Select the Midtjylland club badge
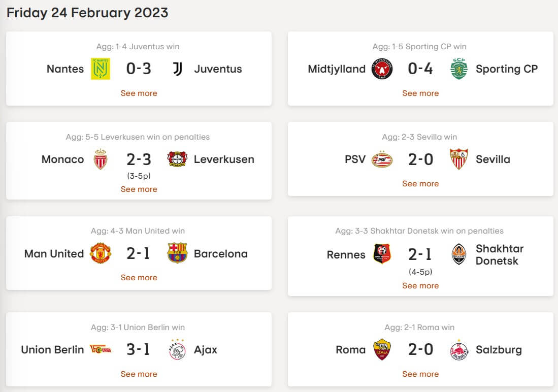The width and height of the screenshot is (558, 392). (x=382, y=69)
